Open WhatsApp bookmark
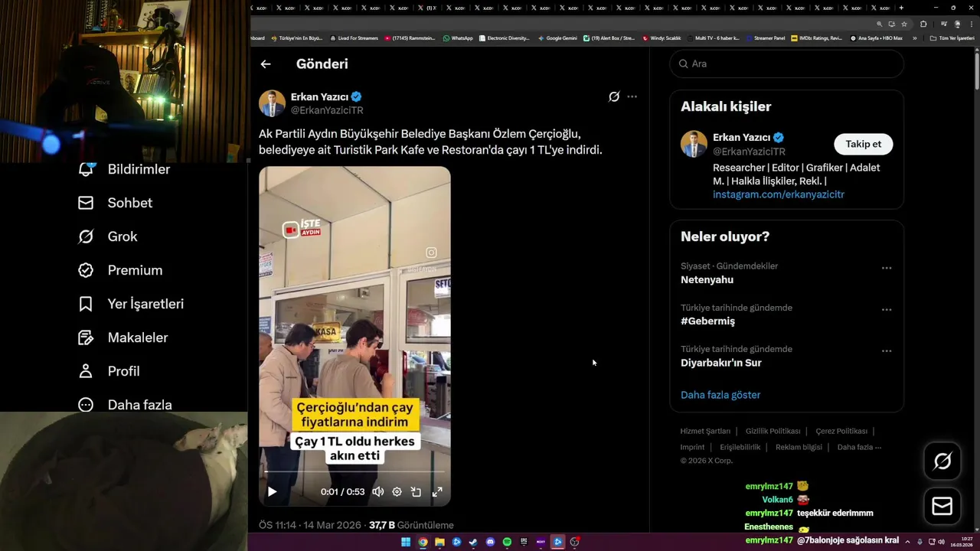Image resolution: width=980 pixels, height=551 pixels. [458, 37]
